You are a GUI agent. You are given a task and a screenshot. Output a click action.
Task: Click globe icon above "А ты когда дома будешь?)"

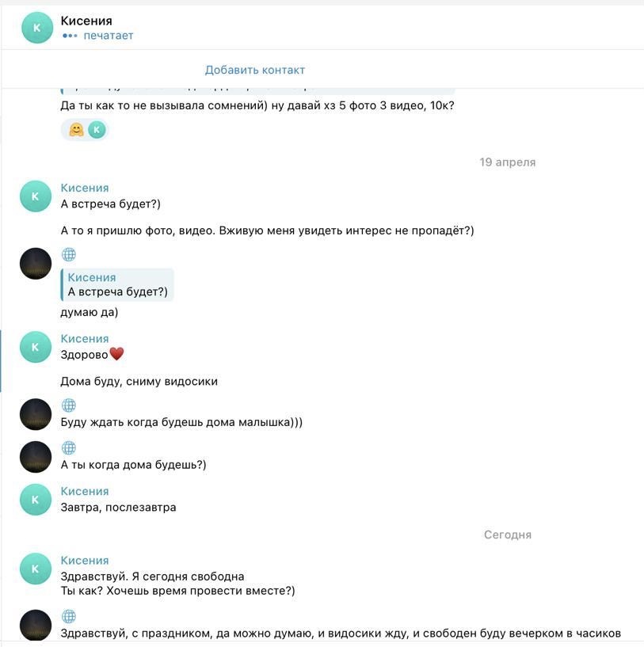coord(69,448)
